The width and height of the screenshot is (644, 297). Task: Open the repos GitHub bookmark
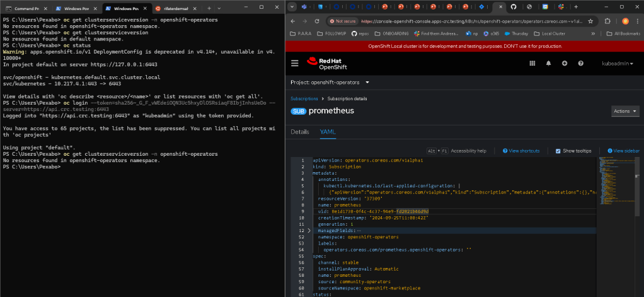[360, 33]
